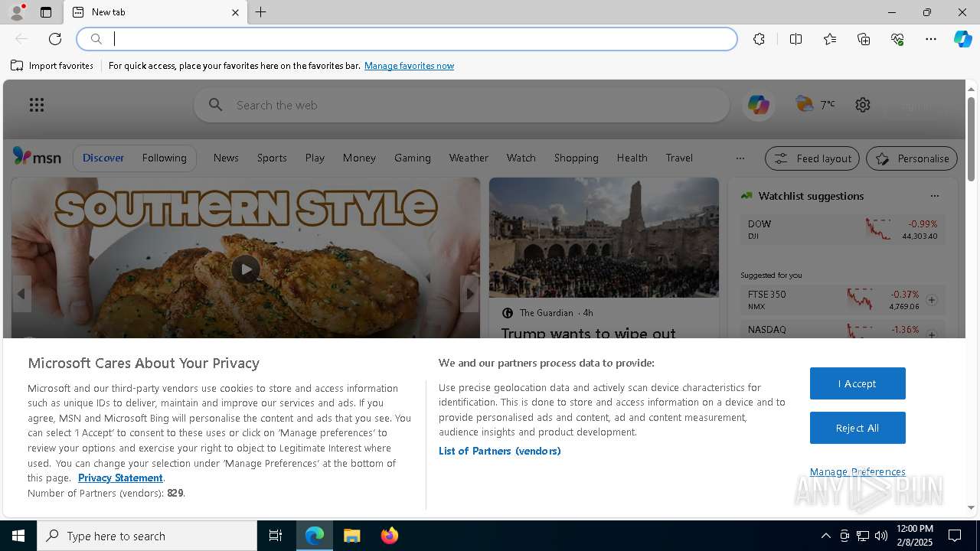Open the Extensions puzzle icon
This screenshot has height=551, width=980.
click(x=759, y=39)
